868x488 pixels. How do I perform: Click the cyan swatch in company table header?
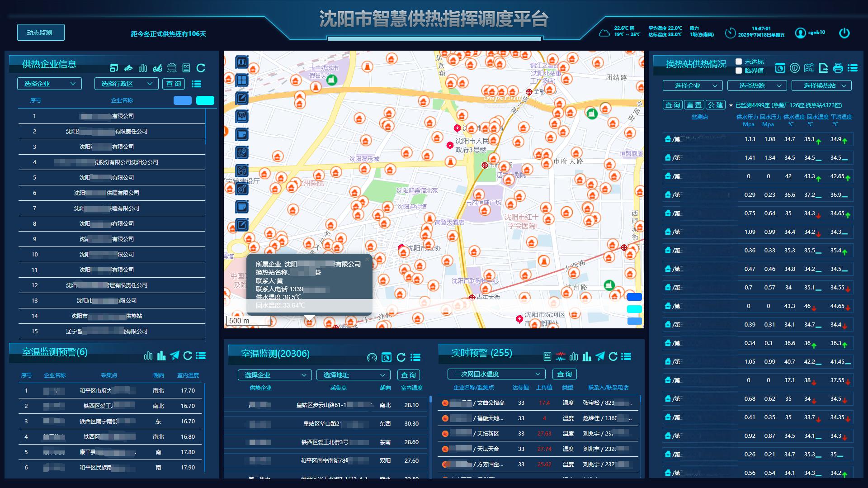[205, 100]
